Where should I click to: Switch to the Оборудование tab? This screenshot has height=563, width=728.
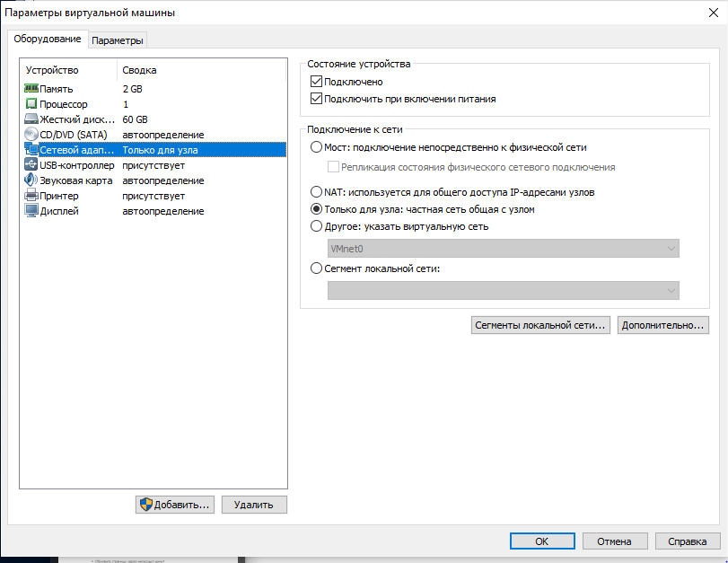click(x=48, y=39)
